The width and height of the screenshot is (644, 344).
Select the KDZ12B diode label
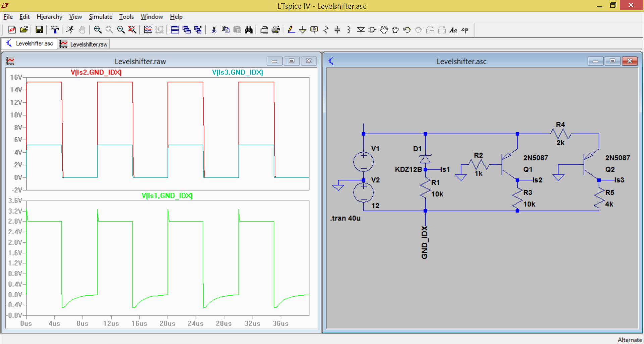[x=408, y=169]
